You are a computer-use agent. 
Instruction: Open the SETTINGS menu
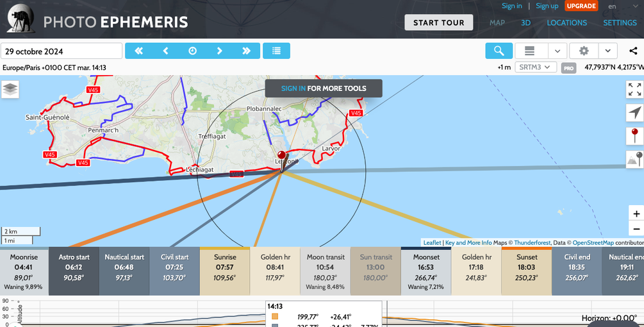tap(620, 23)
